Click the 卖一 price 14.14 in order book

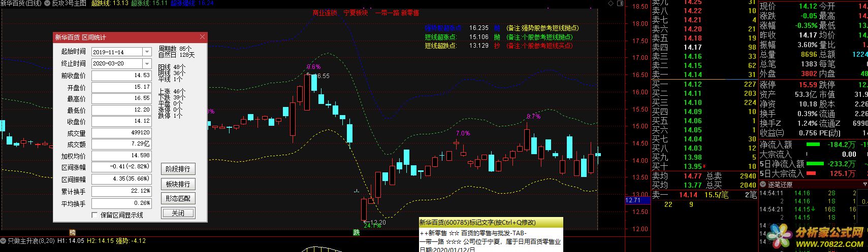tap(692, 75)
